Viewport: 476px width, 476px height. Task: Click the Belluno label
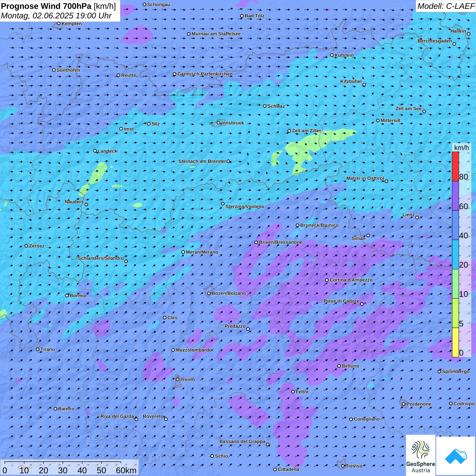coord(350,366)
